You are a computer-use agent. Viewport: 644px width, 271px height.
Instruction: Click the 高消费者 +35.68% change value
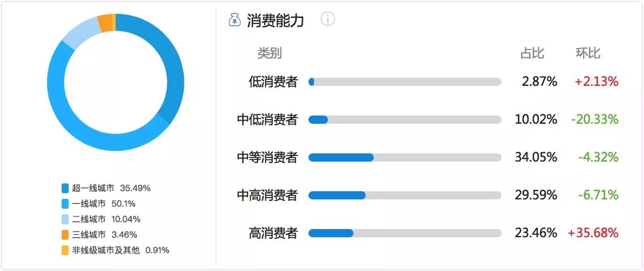pos(593,233)
